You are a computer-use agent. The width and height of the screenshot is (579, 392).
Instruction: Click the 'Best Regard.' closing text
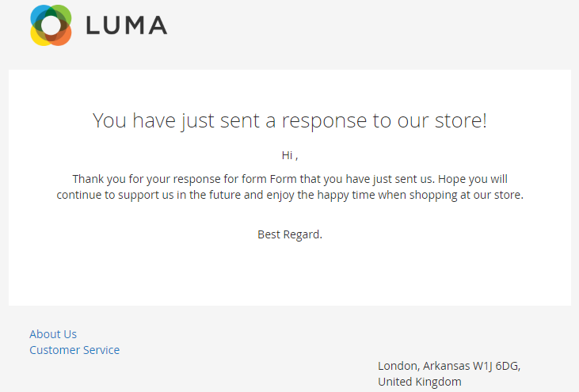point(290,234)
